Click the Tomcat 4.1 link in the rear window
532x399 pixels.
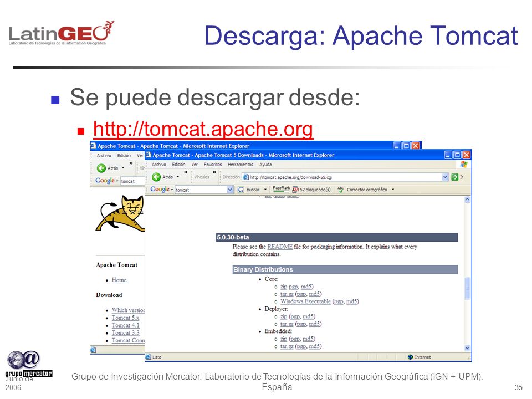click(x=126, y=325)
